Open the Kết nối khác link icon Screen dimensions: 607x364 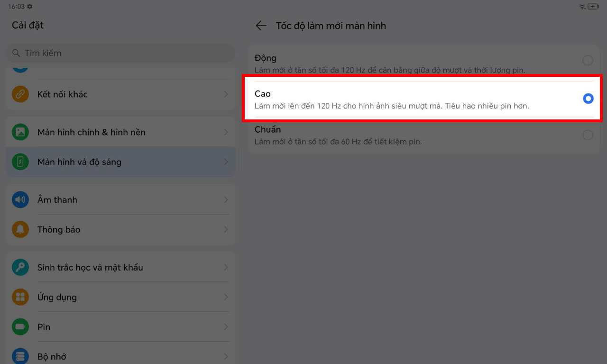click(x=20, y=94)
